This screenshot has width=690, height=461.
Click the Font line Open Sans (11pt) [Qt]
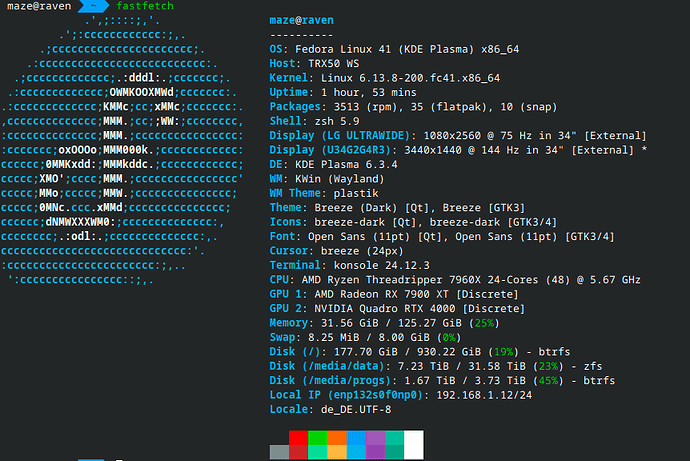tap(442, 237)
